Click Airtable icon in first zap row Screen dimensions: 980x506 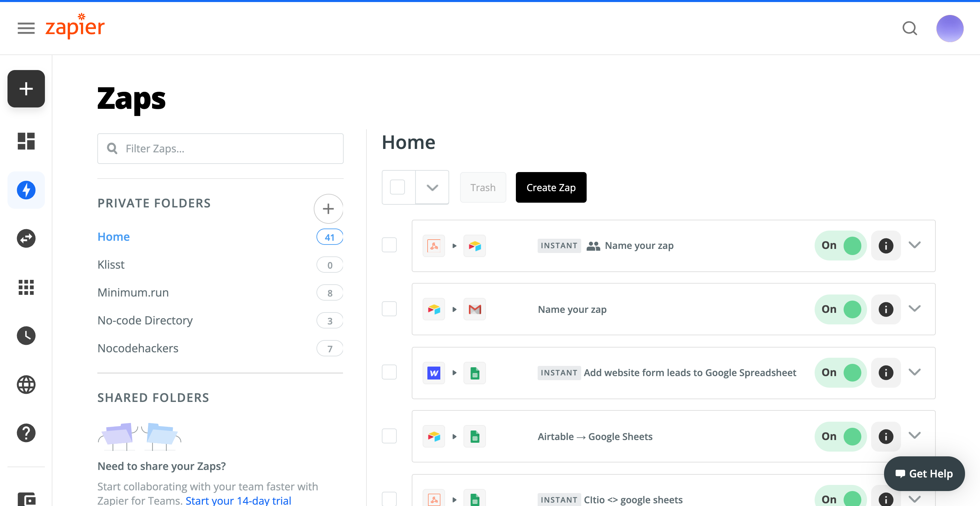[x=474, y=246]
